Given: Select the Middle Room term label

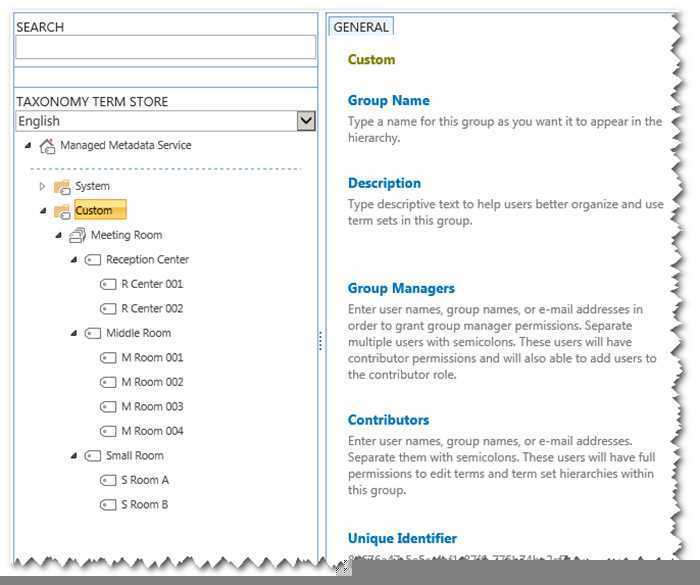Looking at the screenshot, I should coord(138,333).
